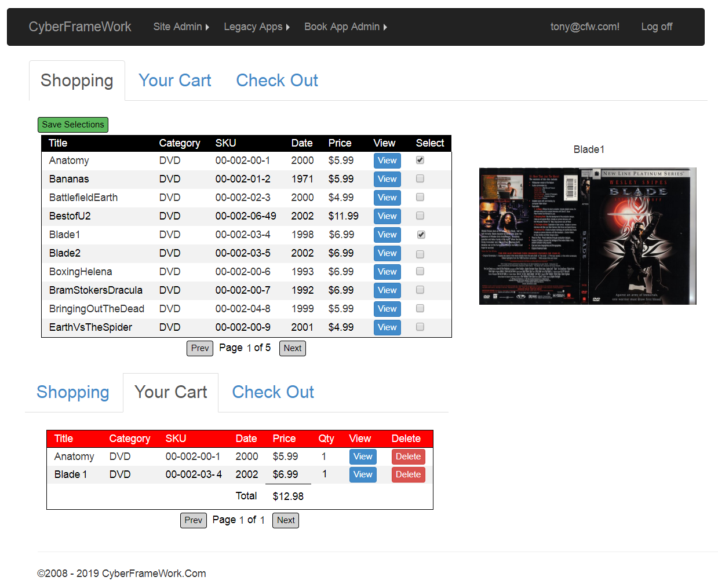Open the CyberFrameWork home link
Image resolution: width=718 pixels, height=588 pixels.
[80, 27]
